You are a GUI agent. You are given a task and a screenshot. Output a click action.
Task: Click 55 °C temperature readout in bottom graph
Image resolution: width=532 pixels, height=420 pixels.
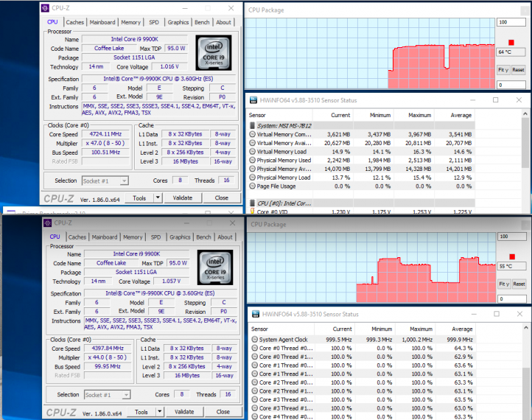(x=512, y=266)
